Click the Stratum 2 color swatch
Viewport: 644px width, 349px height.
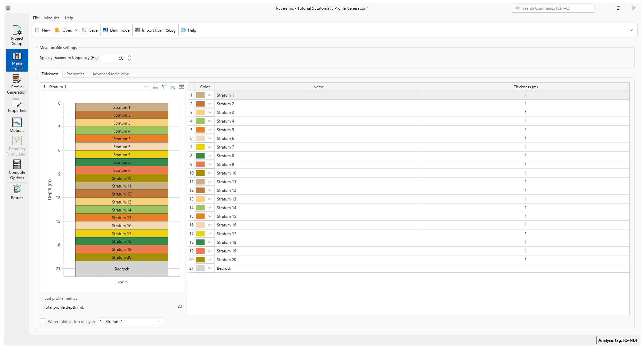pyautogui.click(x=200, y=104)
